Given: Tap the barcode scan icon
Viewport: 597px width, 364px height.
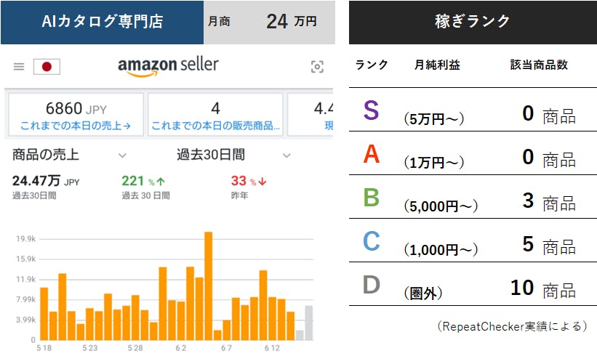Looking at the screenshot, I should (x=317, y=67).
